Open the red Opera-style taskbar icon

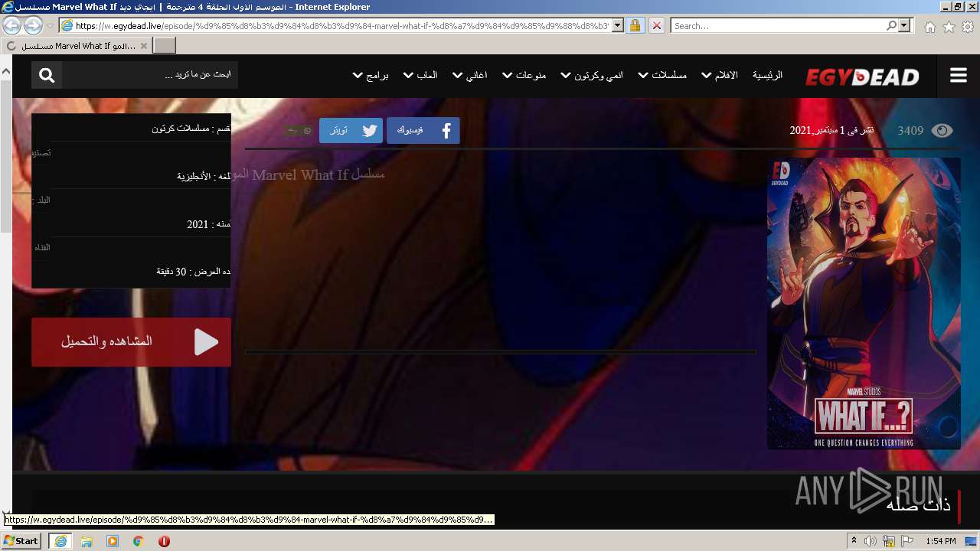164,541
